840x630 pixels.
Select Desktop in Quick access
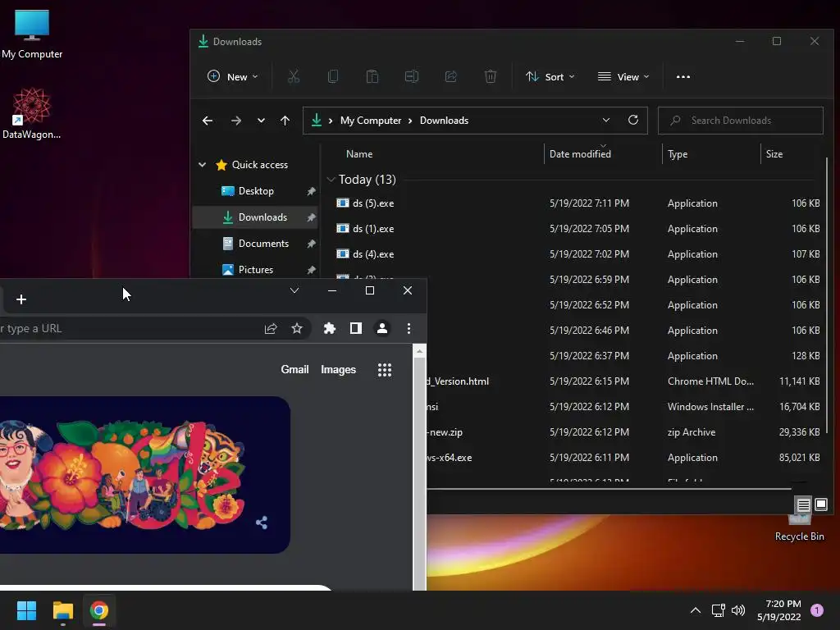tap(256, 191)
